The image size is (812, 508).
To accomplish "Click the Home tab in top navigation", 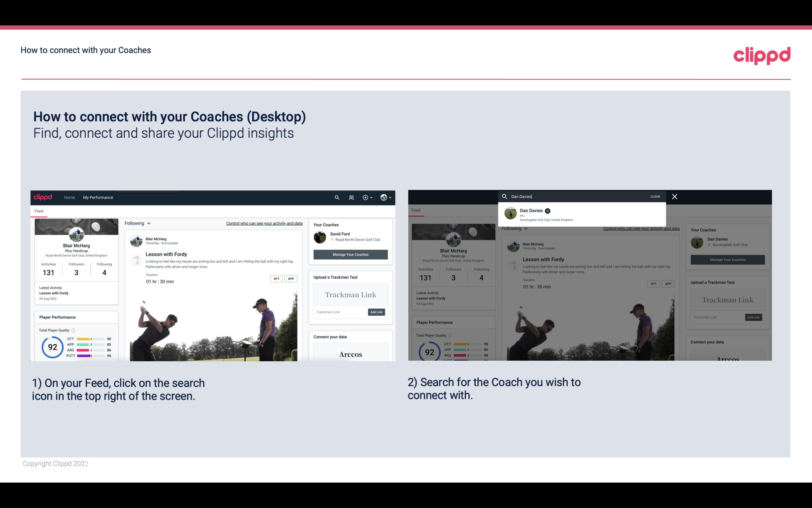I will coord(69,197).
